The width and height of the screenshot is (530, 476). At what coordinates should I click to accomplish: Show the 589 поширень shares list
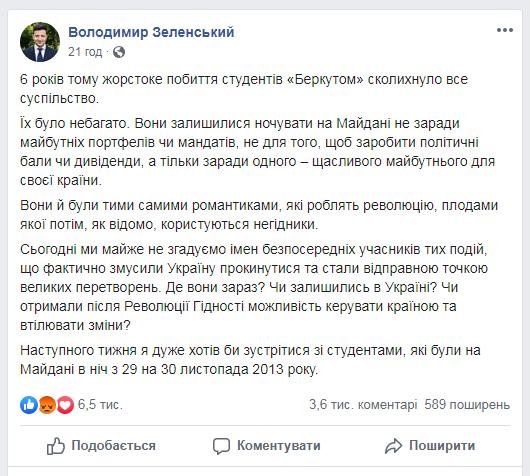467,405
